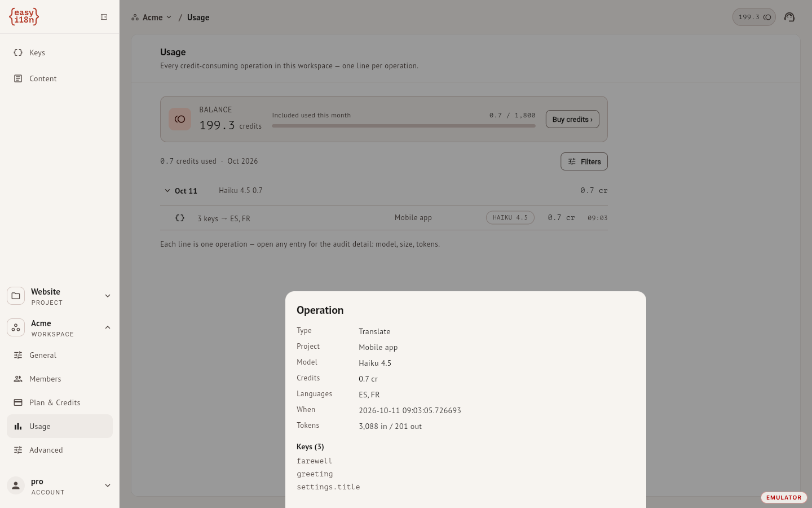Click the balance credits coin icon
The image size is (812, 508).
pyautogui.click(x=180, y=119)
